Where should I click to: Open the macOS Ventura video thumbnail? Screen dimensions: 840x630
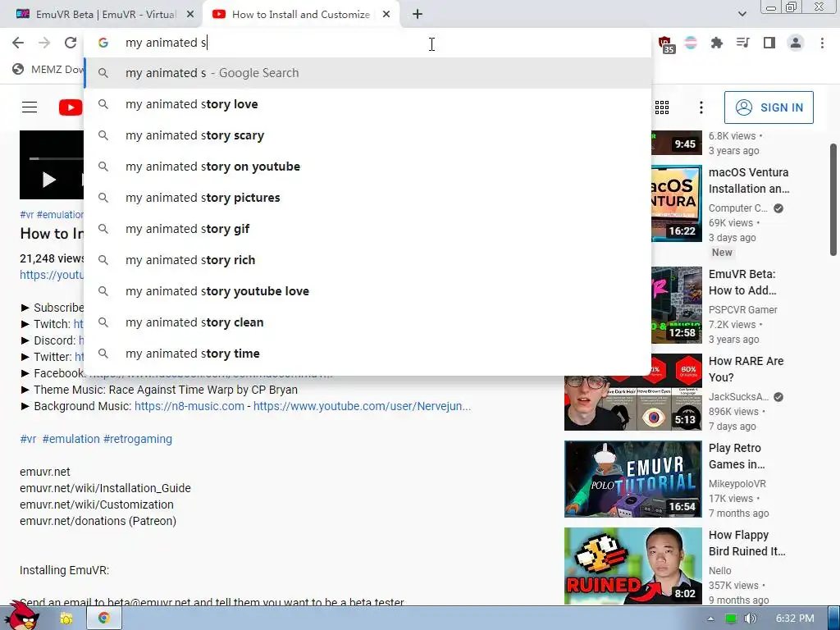coord(677,203)
